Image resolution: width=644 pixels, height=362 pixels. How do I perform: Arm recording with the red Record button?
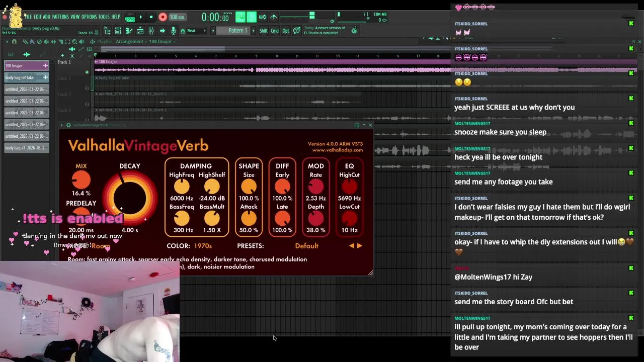[163, 17]
